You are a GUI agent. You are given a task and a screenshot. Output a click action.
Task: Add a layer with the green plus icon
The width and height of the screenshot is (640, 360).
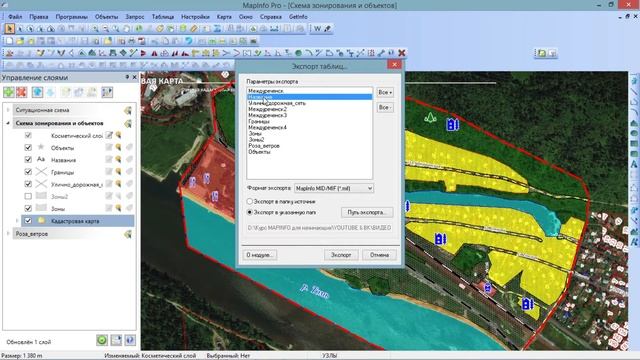tap(9, 92)
